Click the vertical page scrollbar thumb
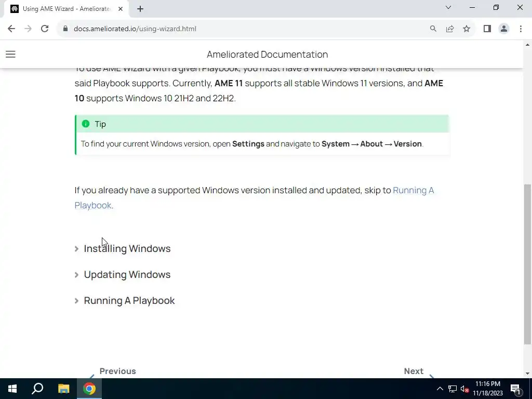This screenshot has width=532, height=399. tap(527, 264)
